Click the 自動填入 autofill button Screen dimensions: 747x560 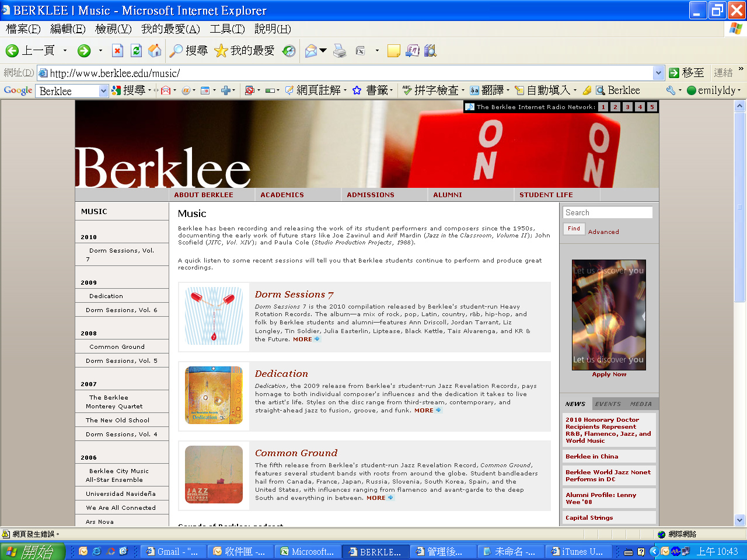point(543,90)
